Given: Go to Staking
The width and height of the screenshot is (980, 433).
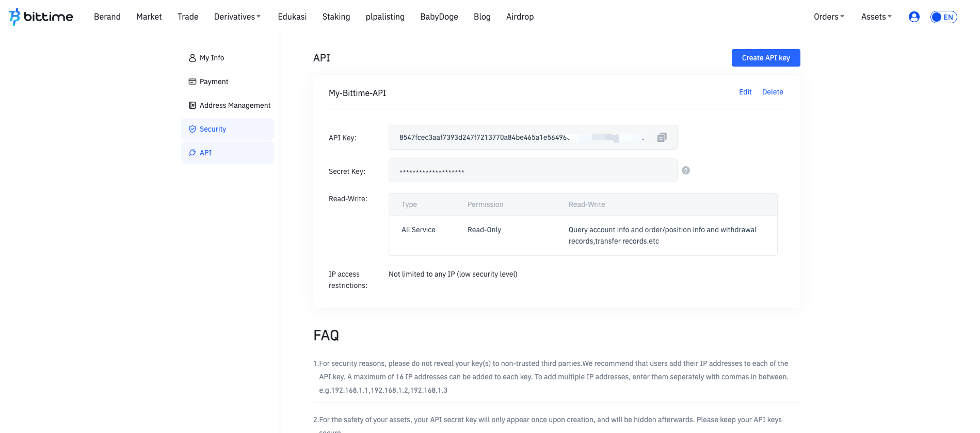Looking at the screenshot, I should point(336,17).
